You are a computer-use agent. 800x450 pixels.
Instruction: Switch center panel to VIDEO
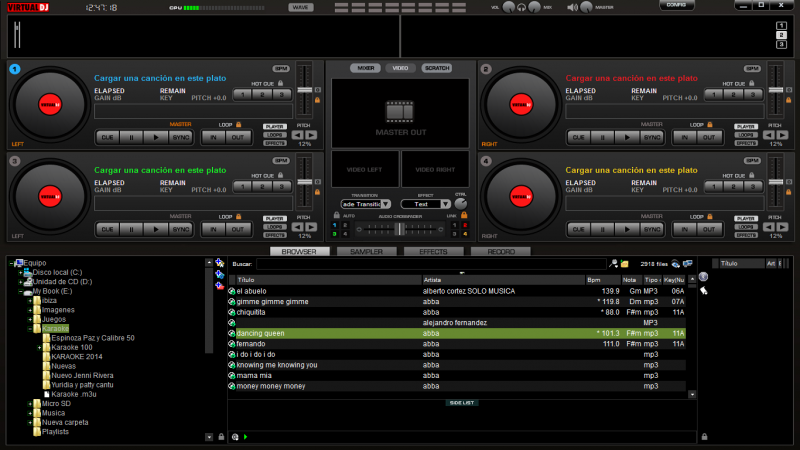click(400, 68)
